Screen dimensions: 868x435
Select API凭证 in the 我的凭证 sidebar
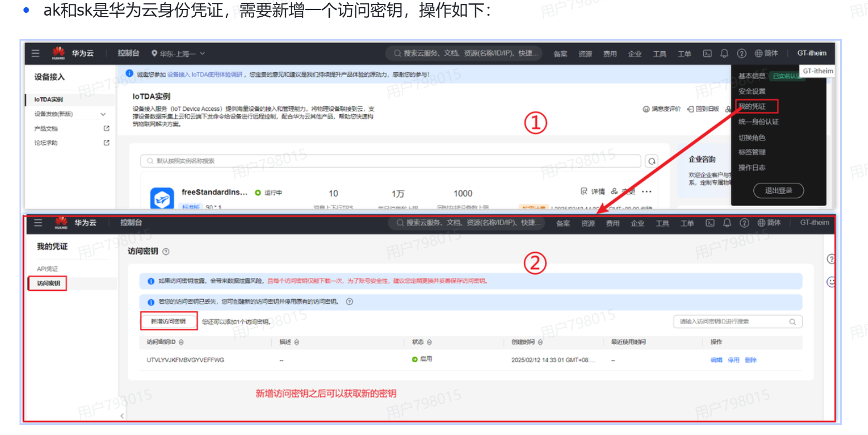[x=48, y=268]
